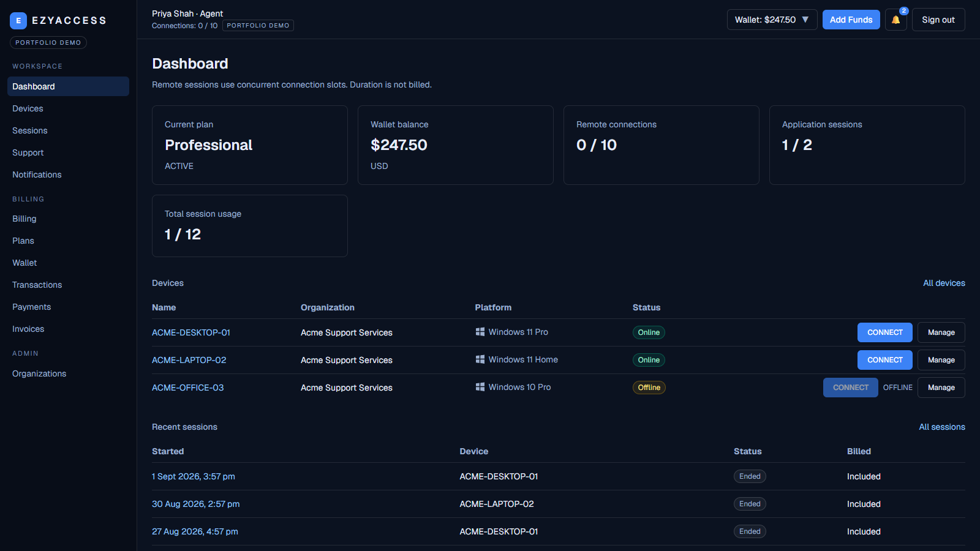Manage the ACME-OFFICE-03 device

pos(941,388)
